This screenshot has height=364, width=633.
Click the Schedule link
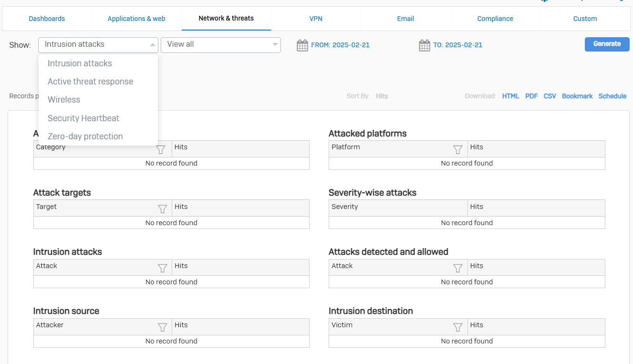[x=612, y=96]
